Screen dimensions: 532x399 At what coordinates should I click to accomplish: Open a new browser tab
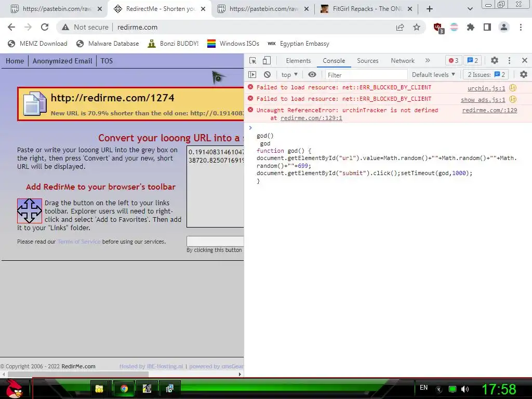pyautogui.click(x=430, y=9)
